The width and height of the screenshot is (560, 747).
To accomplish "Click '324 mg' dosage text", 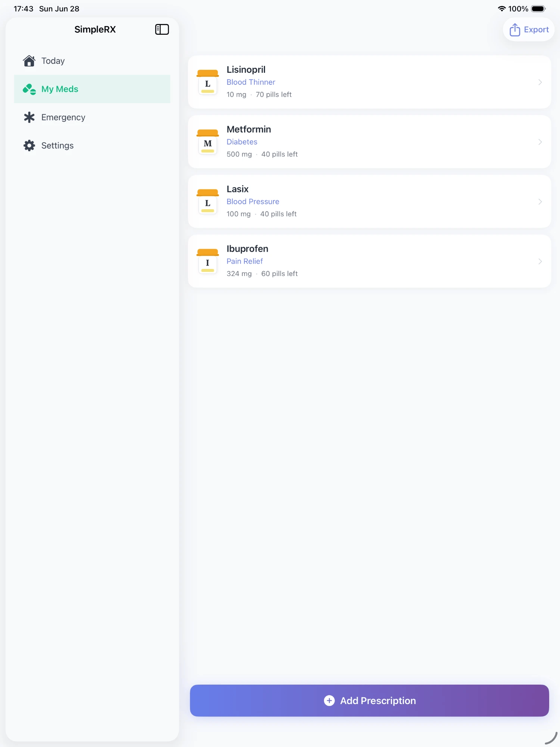I will pos(239,274).
